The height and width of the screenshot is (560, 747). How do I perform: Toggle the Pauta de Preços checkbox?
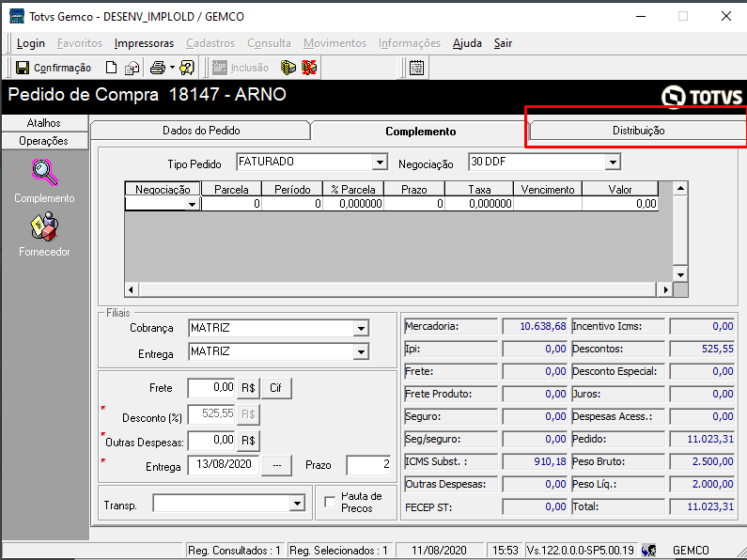click(330, 502)
